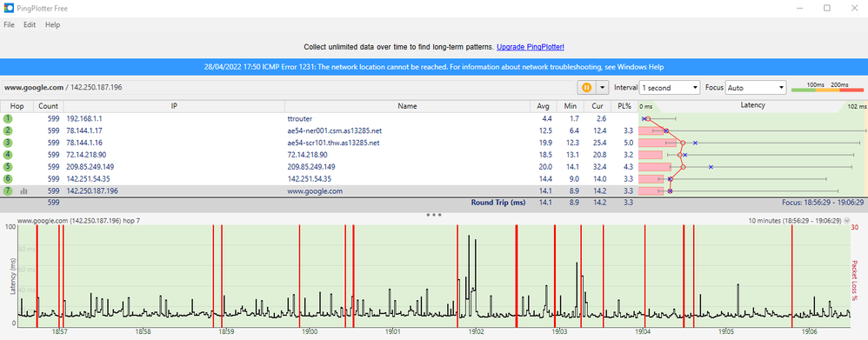The width and height of the screenshot is (868, 340).
Task: Click the hop 3 packet loss value 5.0
Action: point(628,143)
